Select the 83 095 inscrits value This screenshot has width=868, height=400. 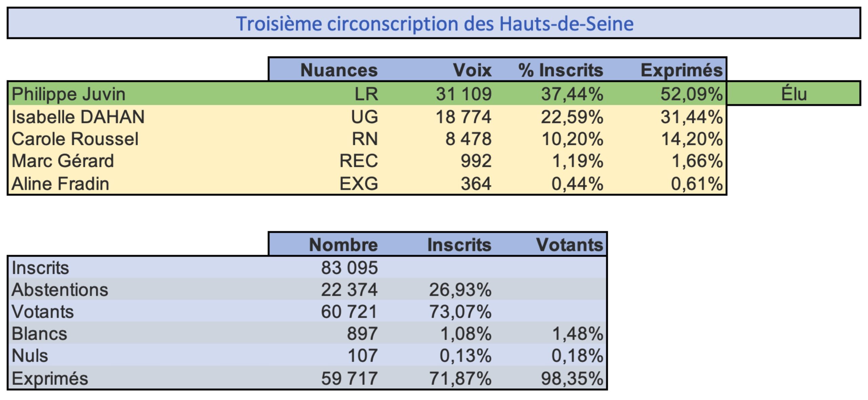click(x=350, y=268)
